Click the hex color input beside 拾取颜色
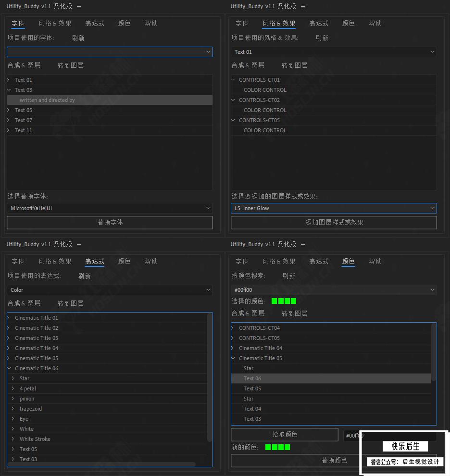This screenshot has width=450, height=476. (x=390, y=436)
